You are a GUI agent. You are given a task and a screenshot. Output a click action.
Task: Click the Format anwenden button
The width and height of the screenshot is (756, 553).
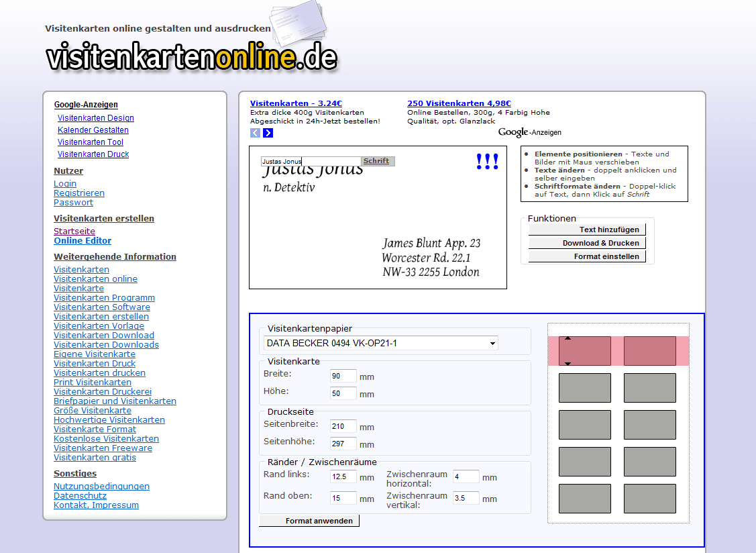[x=309, y=521]
